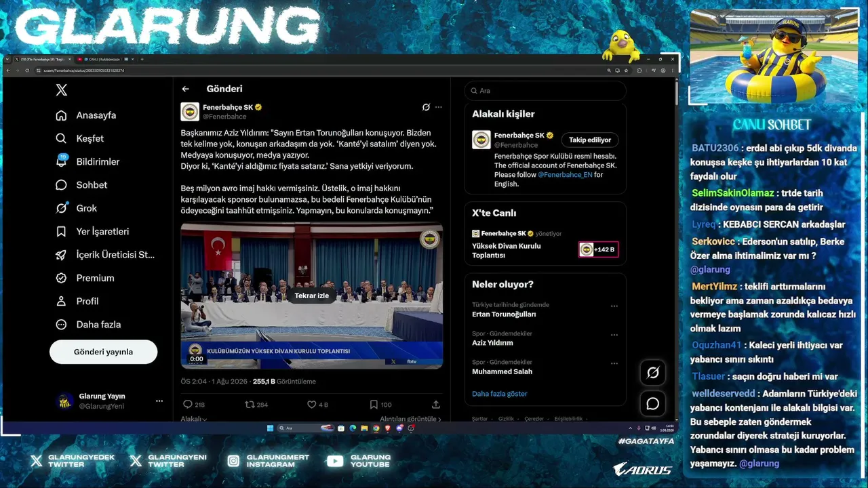Share the post with the upload icon
This screenshot has width=868, height=488.
click(x=436, y=405)
